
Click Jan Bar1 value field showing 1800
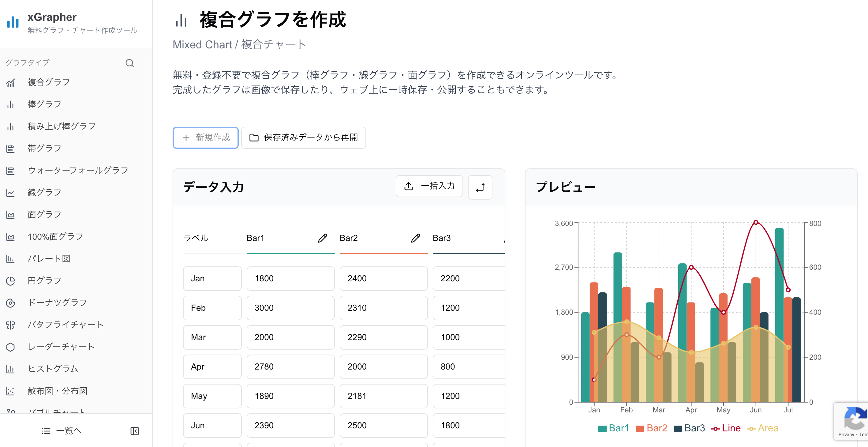pyautogui.click(x=290, y=278)
